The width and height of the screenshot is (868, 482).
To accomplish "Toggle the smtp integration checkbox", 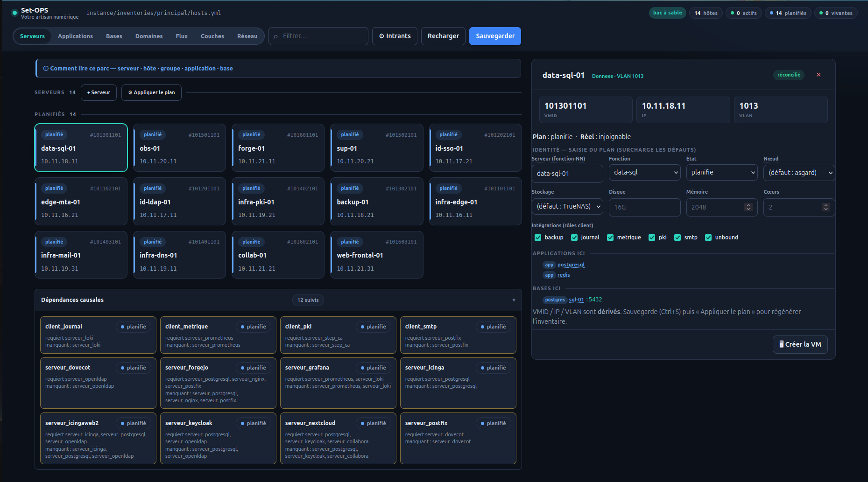I will 677,238.
